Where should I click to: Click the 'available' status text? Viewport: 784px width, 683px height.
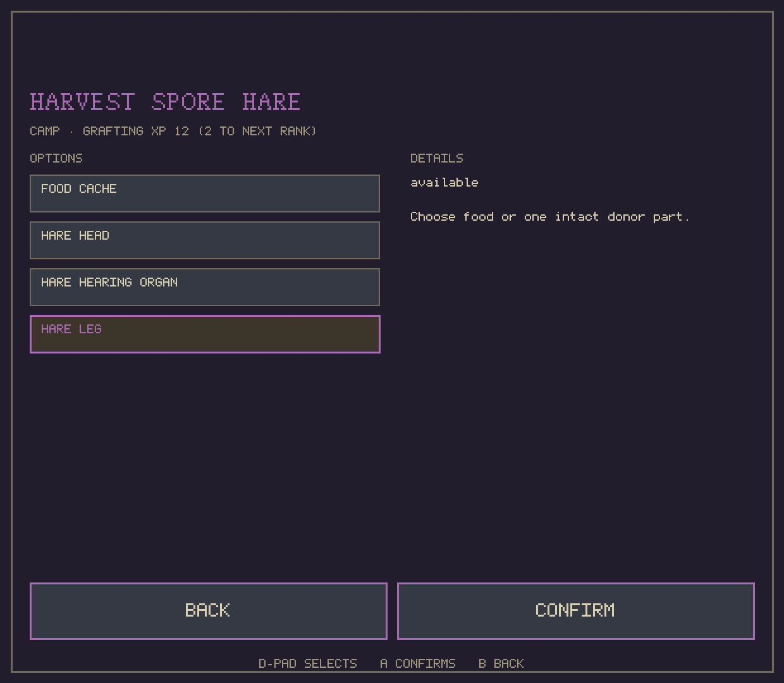pyautogui.click(x=444, y=183)
